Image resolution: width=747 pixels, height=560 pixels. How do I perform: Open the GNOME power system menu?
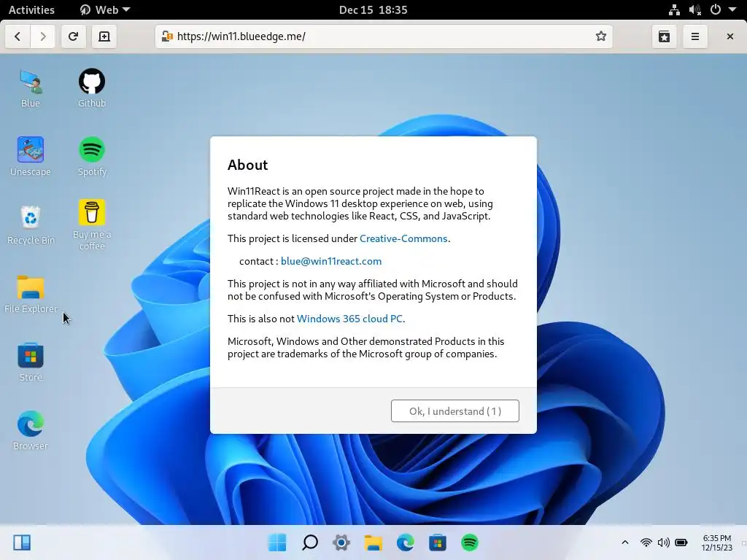pyautogui.click(x=716, y=9)
